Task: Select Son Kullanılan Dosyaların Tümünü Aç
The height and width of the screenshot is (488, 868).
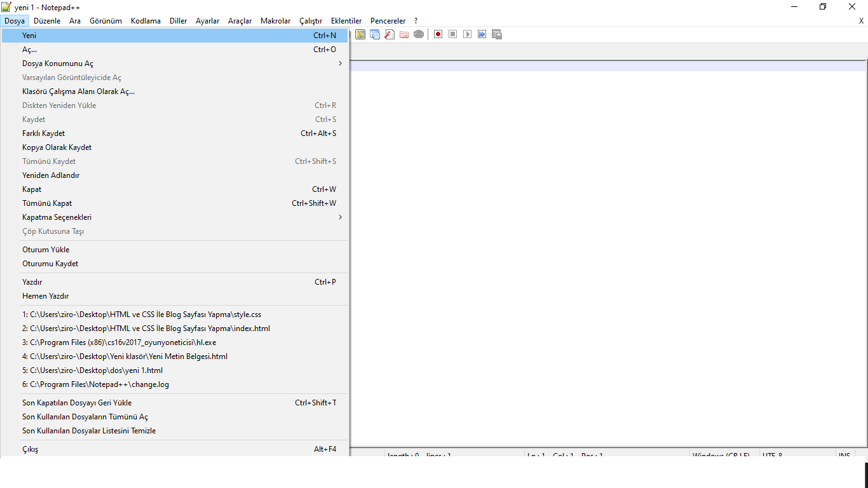Action: click(x=175, y=417)
